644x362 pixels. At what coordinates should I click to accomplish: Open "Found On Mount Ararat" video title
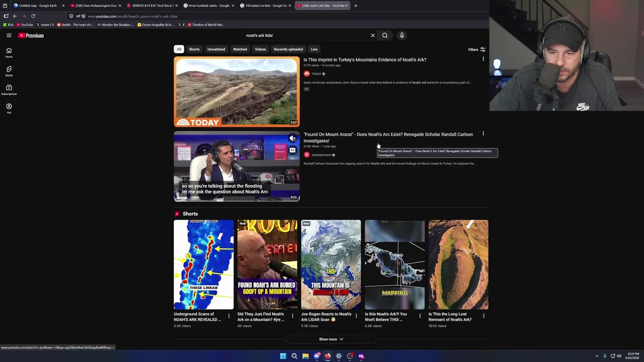[x=388, y=137]
